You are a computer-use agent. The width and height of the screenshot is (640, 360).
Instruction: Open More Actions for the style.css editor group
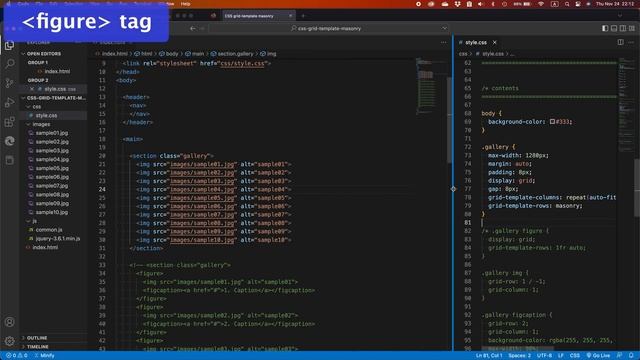[x=631, y=42]
